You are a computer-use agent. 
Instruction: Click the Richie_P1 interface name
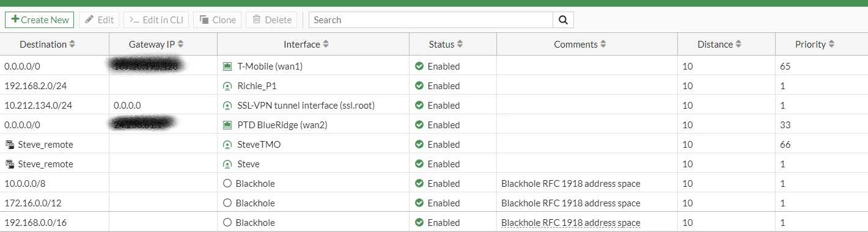257,85
